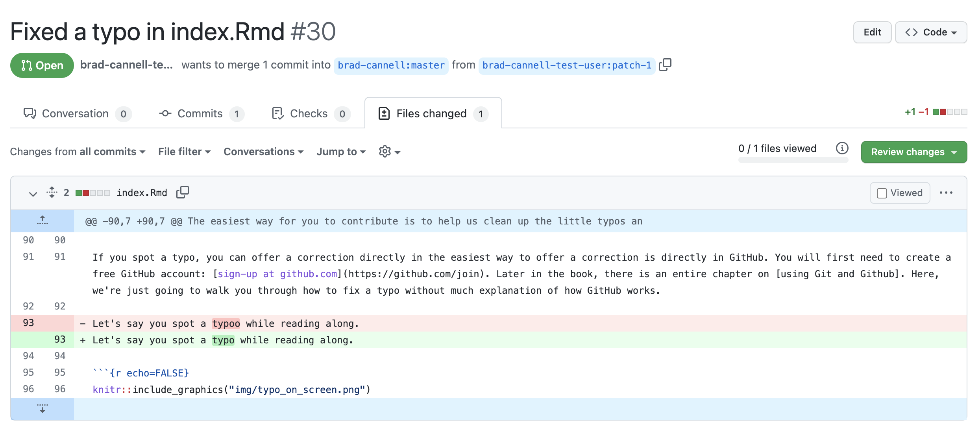Select the Files changed tab
980x430 pixels.
tap(433, 114)
